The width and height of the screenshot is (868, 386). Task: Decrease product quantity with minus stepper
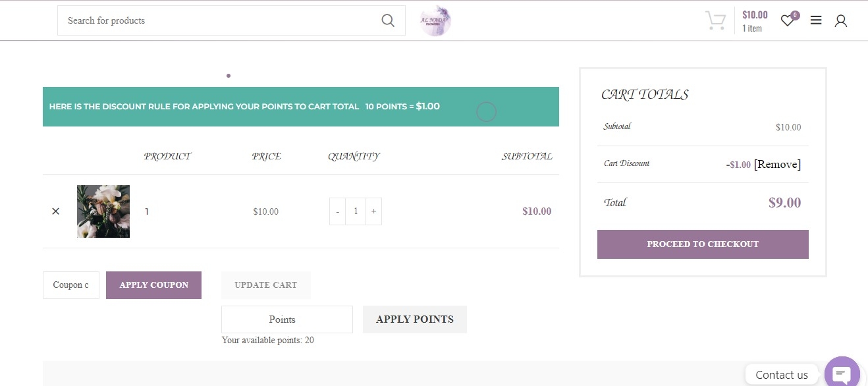click(337, 211)
